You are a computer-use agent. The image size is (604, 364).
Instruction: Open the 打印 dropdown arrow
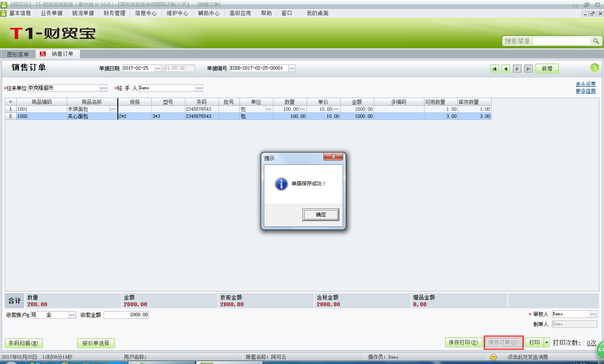coord(546,342)
